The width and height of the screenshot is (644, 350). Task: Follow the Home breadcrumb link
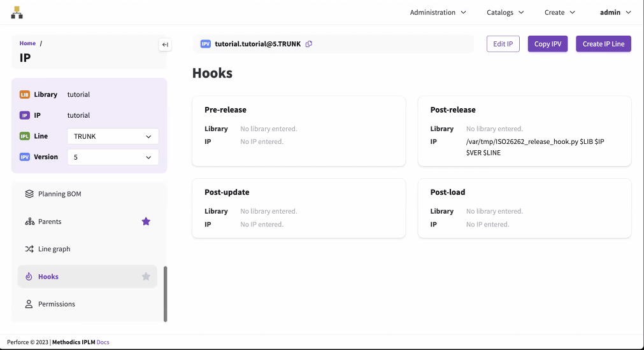(x=27, y=43)
